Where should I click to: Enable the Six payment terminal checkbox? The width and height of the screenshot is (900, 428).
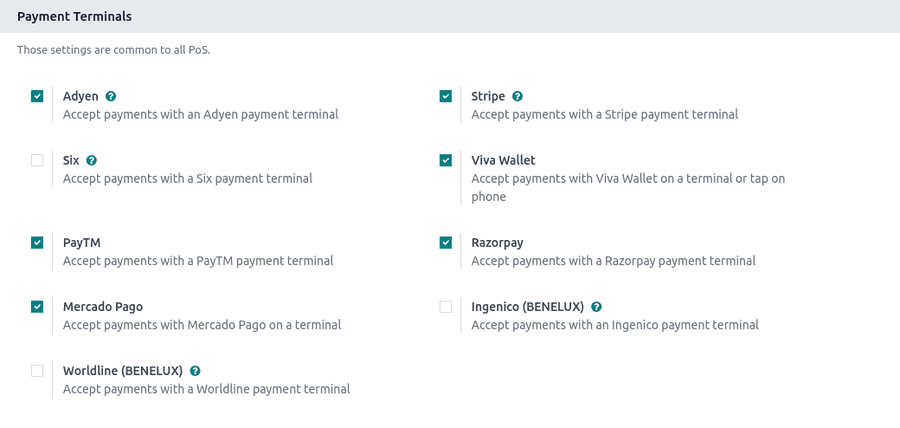point(37,160)
